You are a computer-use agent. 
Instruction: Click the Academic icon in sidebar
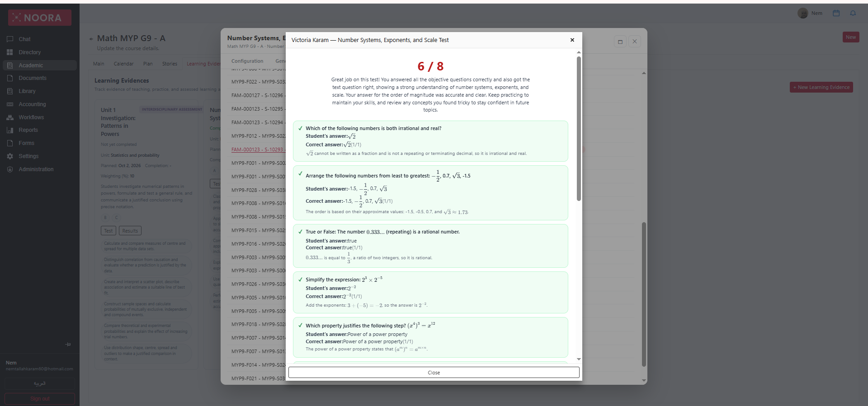coord(10,65)
